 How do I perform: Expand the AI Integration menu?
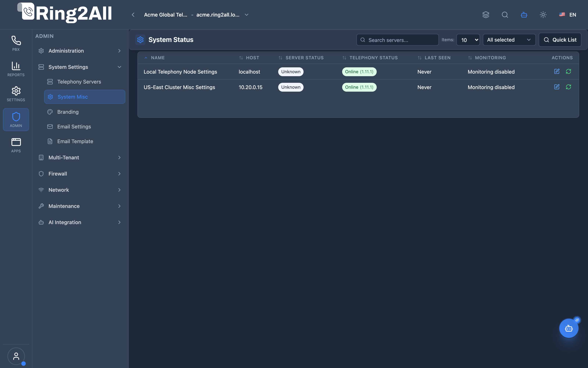click(80, 222)
